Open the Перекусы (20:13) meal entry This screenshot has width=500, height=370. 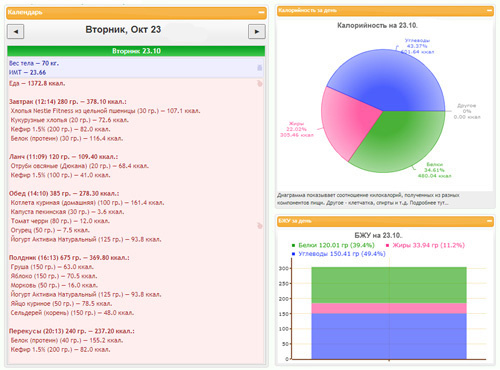tap(72, 331)
